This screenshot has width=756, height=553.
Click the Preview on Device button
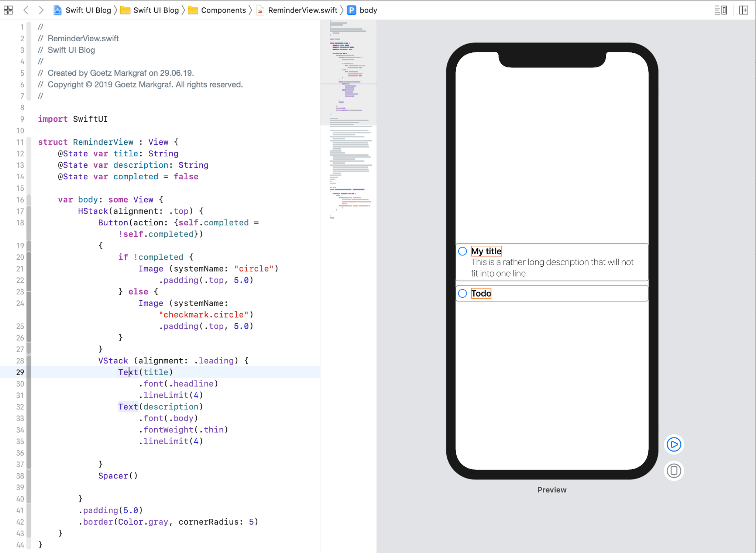coord(674,471)
